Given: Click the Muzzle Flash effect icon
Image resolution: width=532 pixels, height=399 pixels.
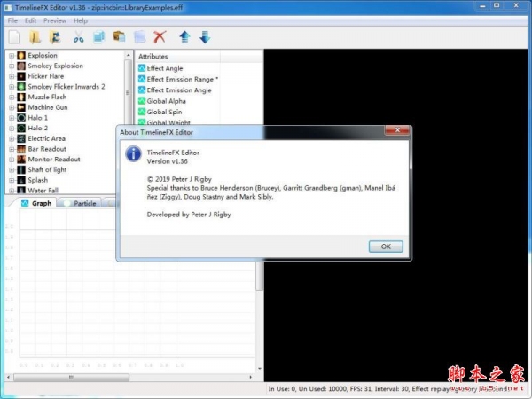Looking at the screenshot, I should coord(21,97).
